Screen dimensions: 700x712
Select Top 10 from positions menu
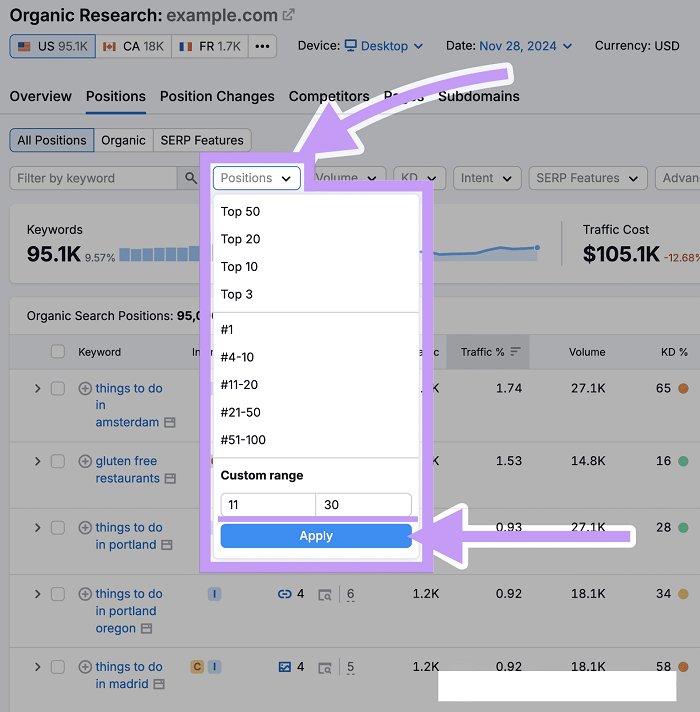pos(316,267)
